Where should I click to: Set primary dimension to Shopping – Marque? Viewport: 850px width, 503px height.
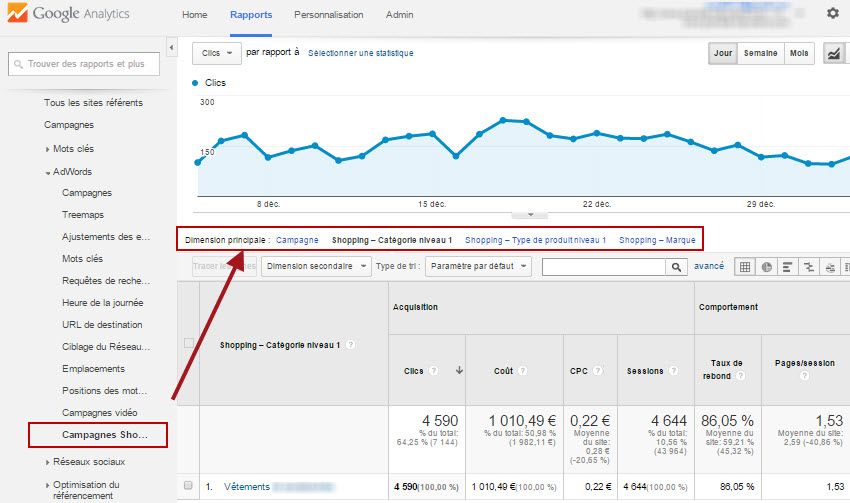coord(657,240)
